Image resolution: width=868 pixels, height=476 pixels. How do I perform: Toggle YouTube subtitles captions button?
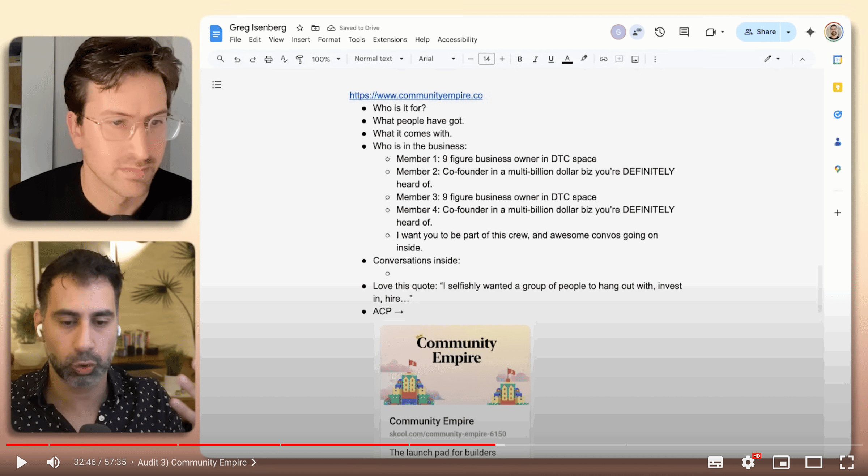click(x=715, y=462)
